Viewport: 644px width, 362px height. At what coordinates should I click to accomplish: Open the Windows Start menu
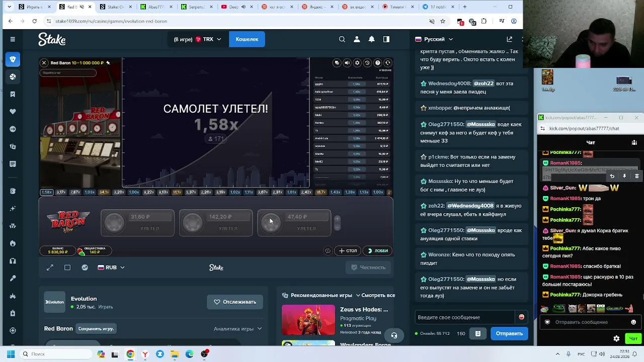pyautogui.click(x=11, y=354)
